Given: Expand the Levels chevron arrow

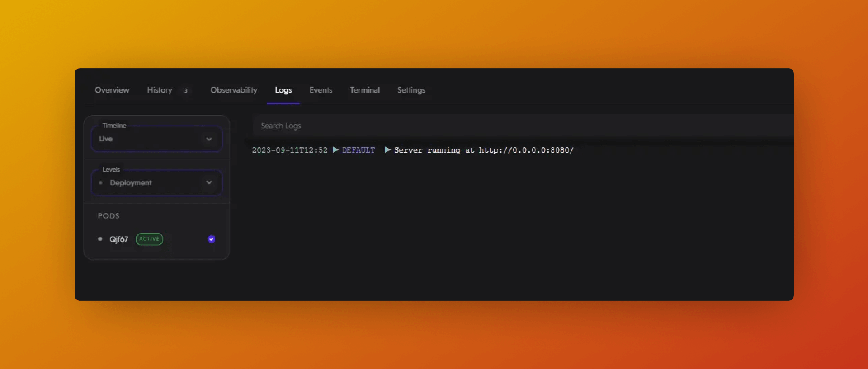Looking at the screenshot, I should coord(209,182).
